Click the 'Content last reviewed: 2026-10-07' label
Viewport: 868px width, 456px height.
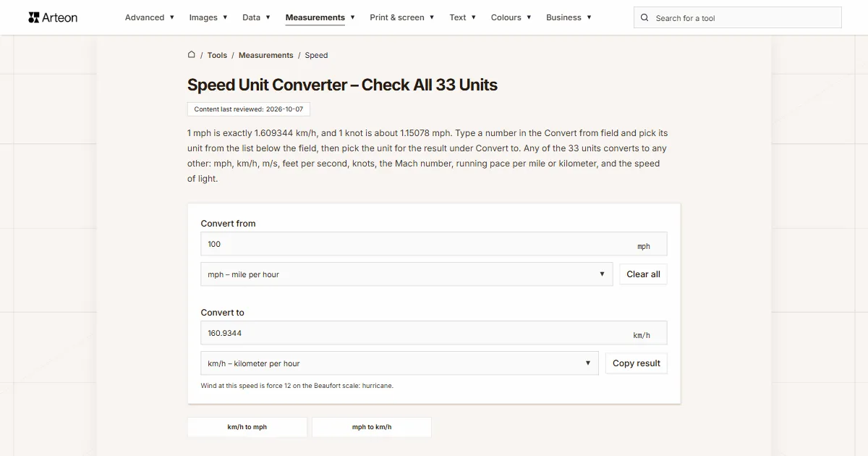(x=249, y=109)
